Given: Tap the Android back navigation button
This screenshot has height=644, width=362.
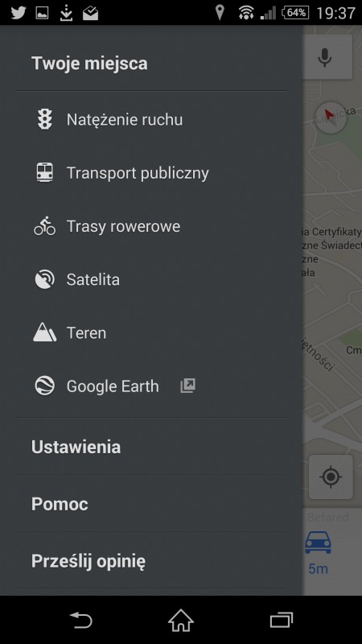Looking at the screenshot, I should coord(81,620).
